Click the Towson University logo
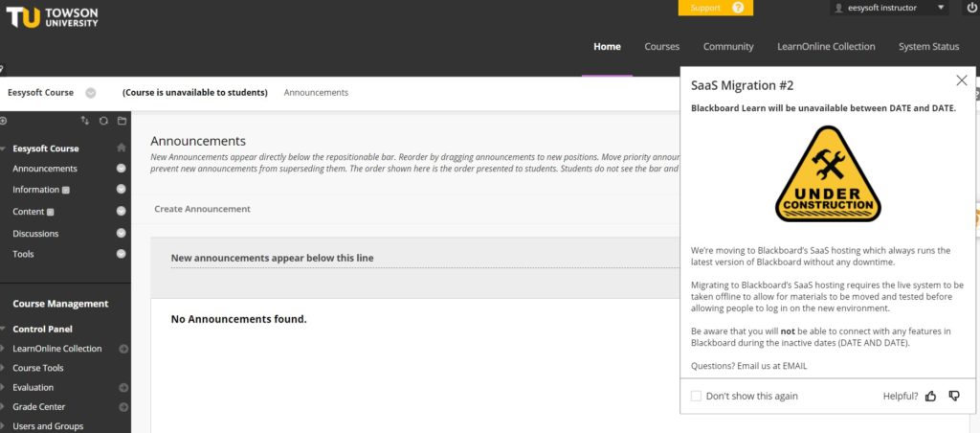This screenshot has width=980, height=433. click(52, 17)
